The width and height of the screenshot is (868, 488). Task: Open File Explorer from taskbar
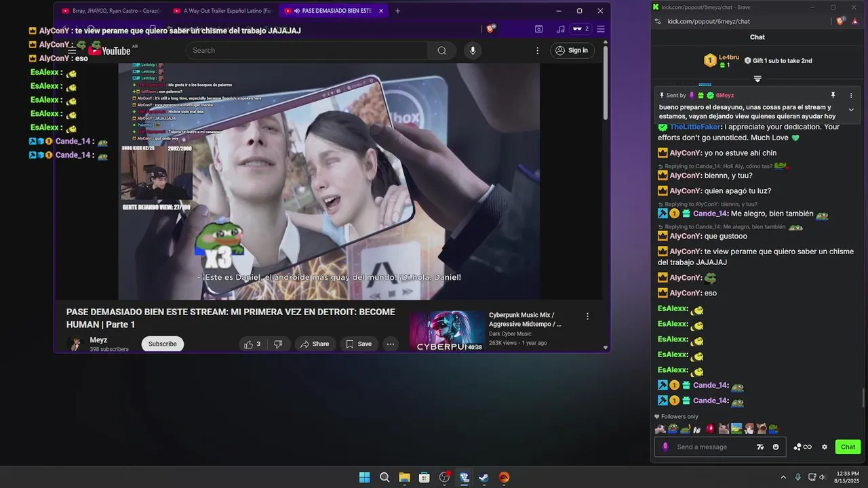pyautogui.click(x=404, y=477)
